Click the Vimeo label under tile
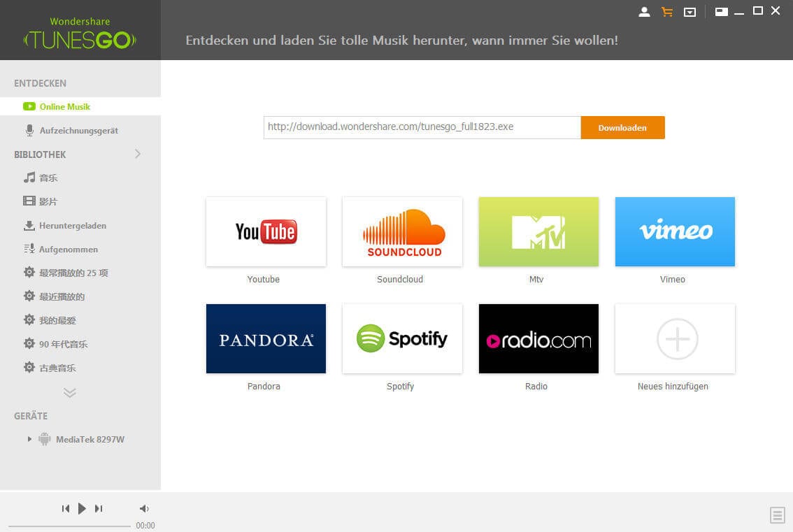Screen dimensions: 793x532 click(672, 279)
